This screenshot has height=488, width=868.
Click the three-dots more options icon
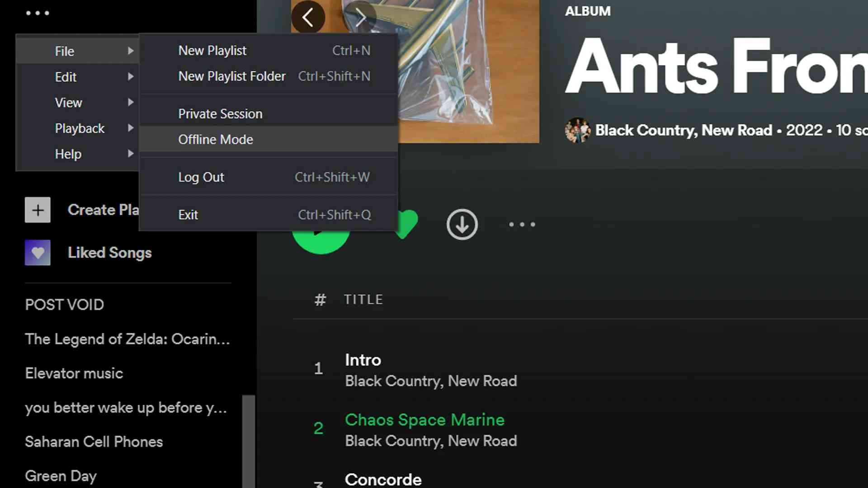(522, 225)
